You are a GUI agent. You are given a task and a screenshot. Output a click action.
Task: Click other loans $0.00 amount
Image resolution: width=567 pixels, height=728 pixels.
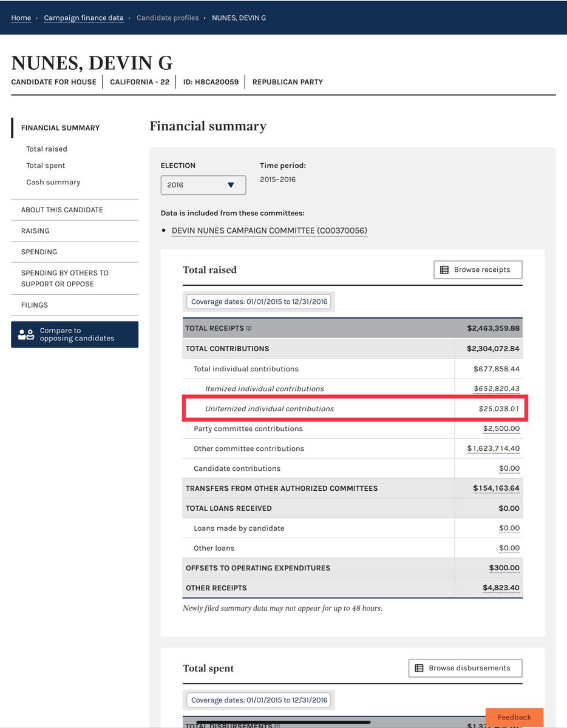(509, 548)
